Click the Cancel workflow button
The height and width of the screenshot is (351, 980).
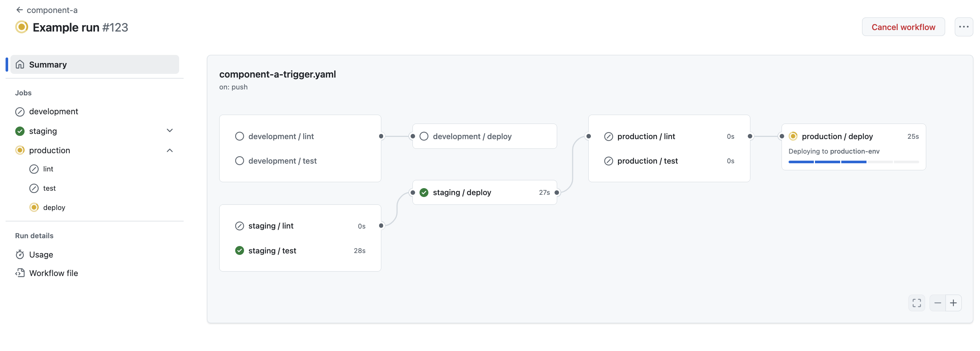point(904,27)
